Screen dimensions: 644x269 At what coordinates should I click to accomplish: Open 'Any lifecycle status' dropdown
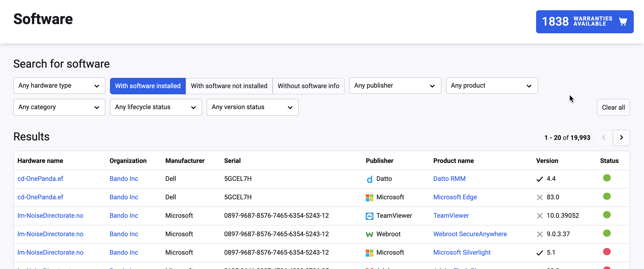(156, 107)
